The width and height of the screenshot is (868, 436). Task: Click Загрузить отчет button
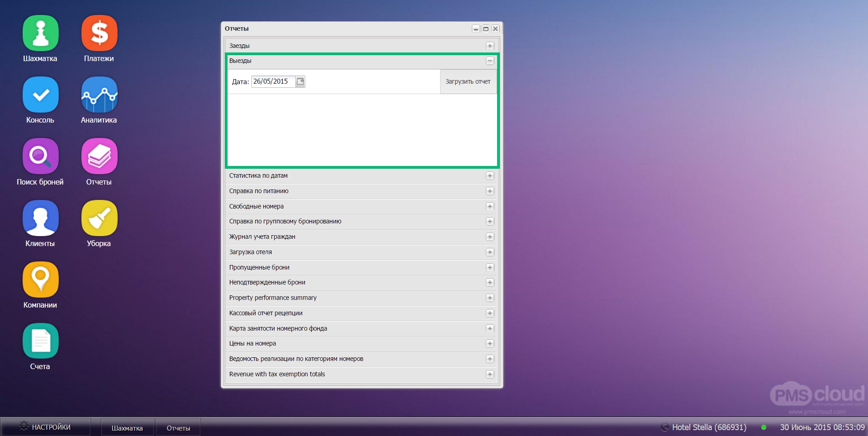point(468,81)
